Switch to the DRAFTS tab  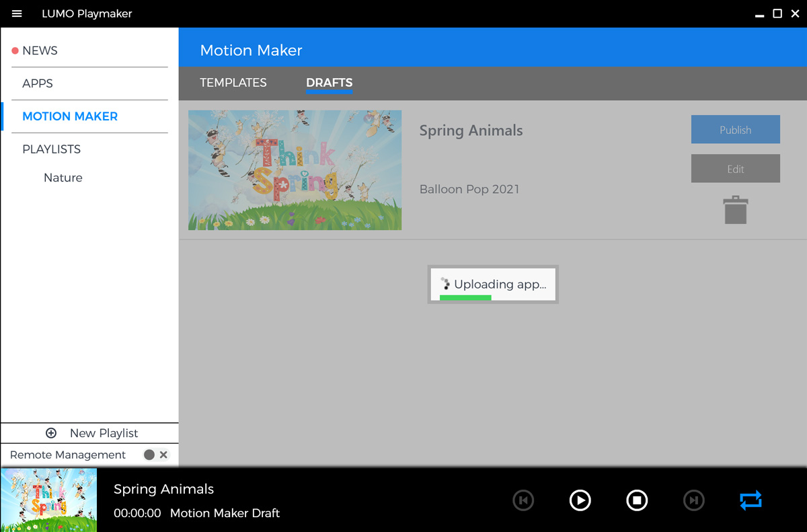(x=330, y=83)
